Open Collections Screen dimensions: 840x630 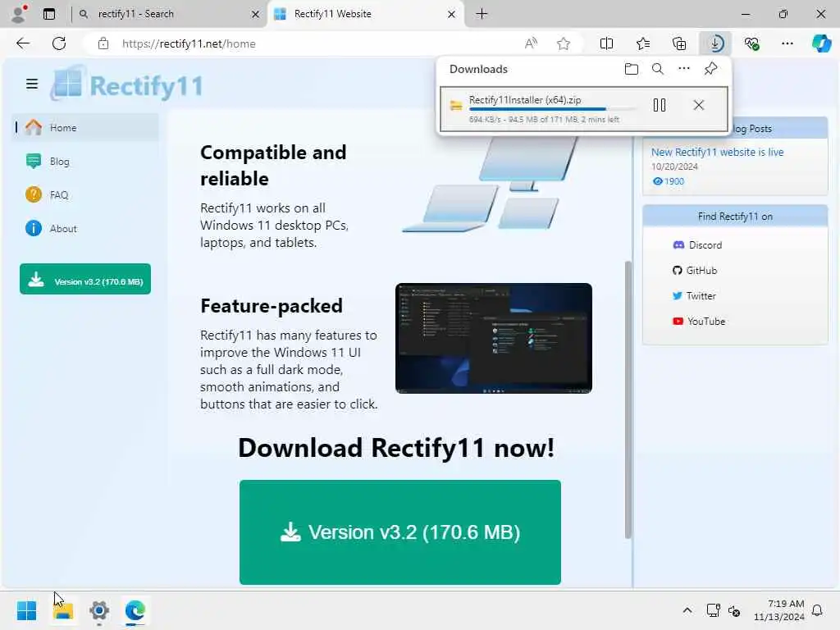679,44
